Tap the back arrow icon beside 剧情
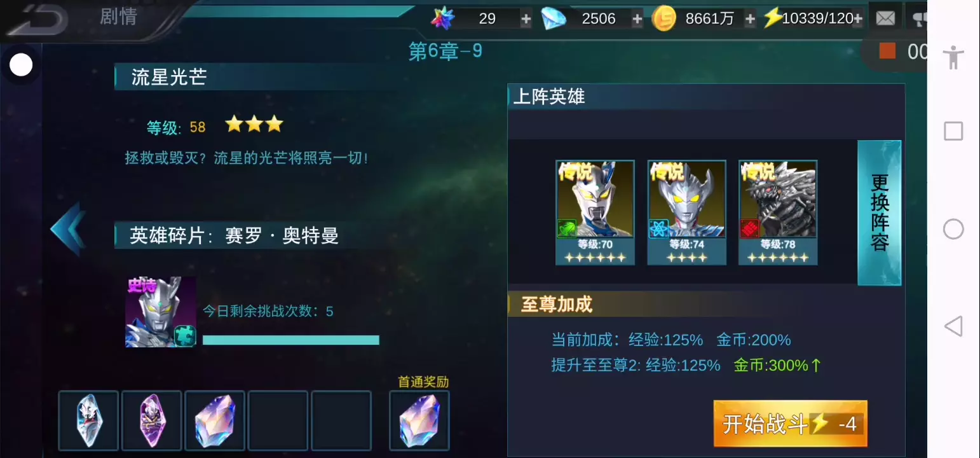 point(37,20)
